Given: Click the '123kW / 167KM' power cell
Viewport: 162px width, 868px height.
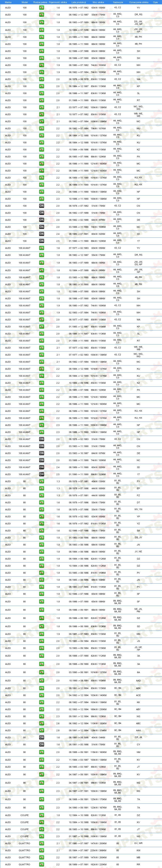Looking at the screenshot, I should [98, 808].
